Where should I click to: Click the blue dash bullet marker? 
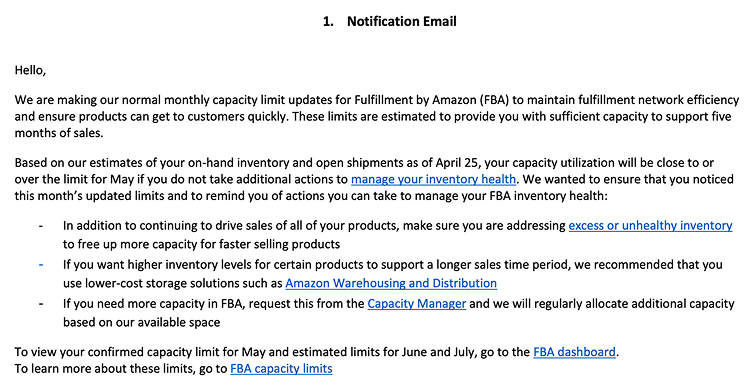(41, 265)
